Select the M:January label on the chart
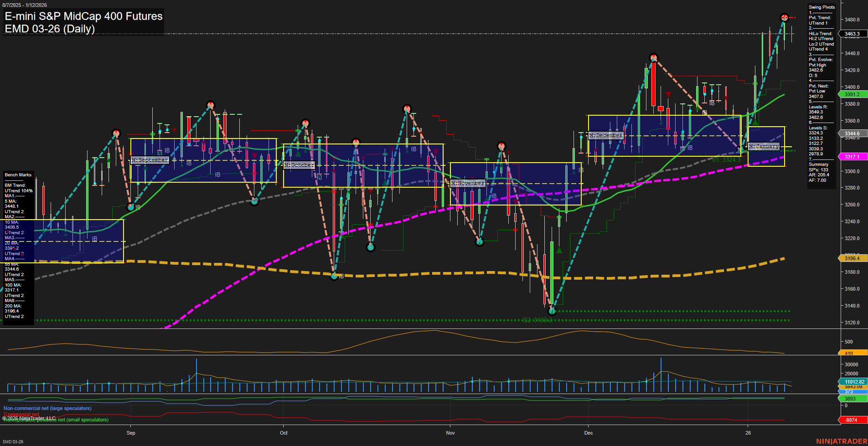Image resolution: width=868 pixels, height=446 pixels. click(x=764, y=146)
